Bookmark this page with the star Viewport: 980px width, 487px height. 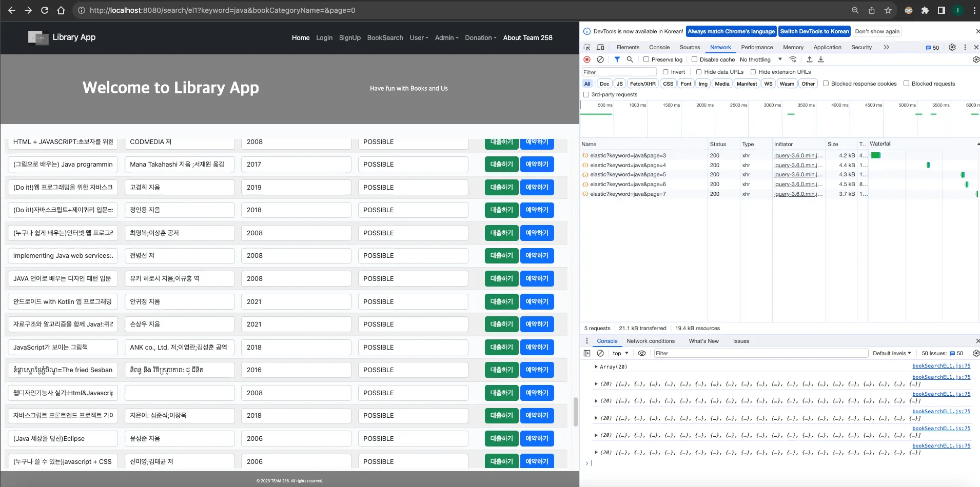point(888,10)
